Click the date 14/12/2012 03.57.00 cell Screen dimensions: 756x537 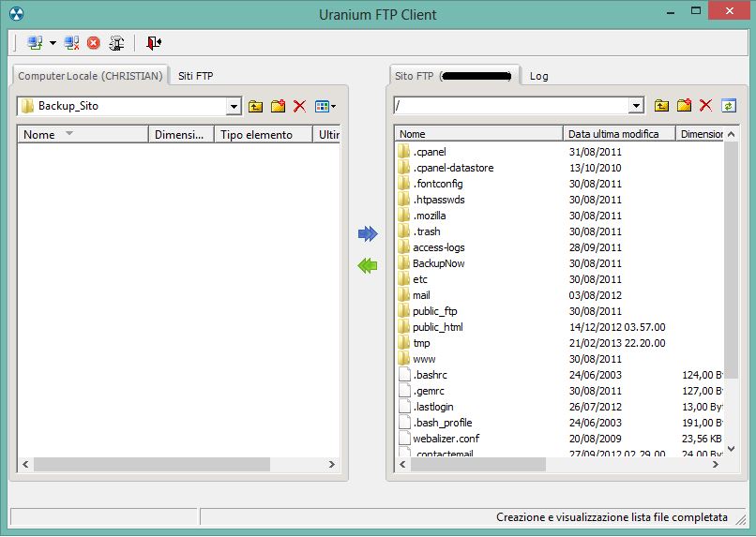click(x=617, y=326)
